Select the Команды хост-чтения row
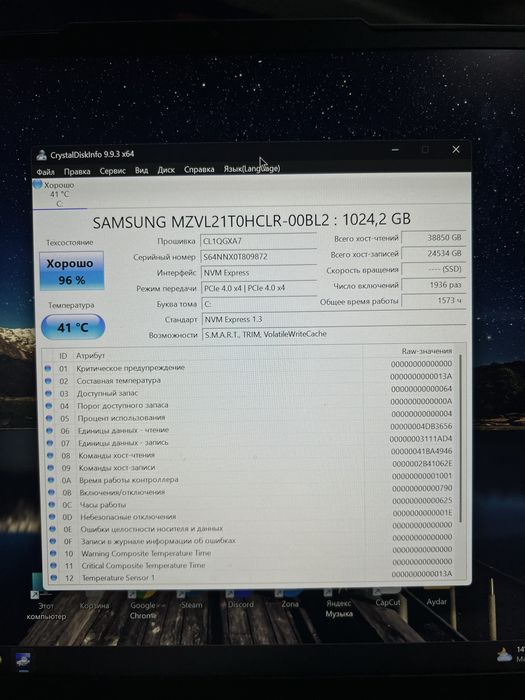525x700 pixels. coord(249,455)
